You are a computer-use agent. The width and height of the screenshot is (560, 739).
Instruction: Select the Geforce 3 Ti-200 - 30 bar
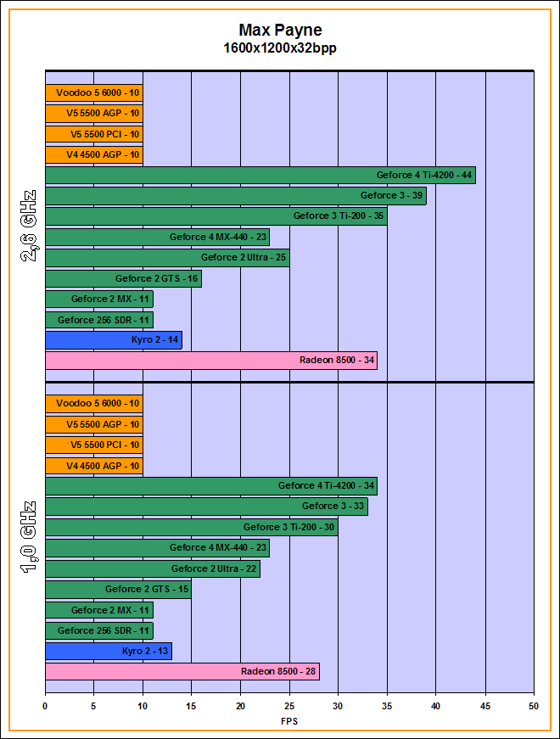click(x=191, y=527)
